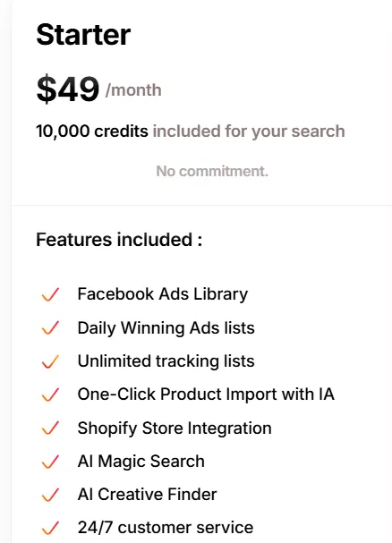The height and width of the screenshot is (543, 392).
Task: Select the Facebook Ads Library feature text
Action: 163,294
